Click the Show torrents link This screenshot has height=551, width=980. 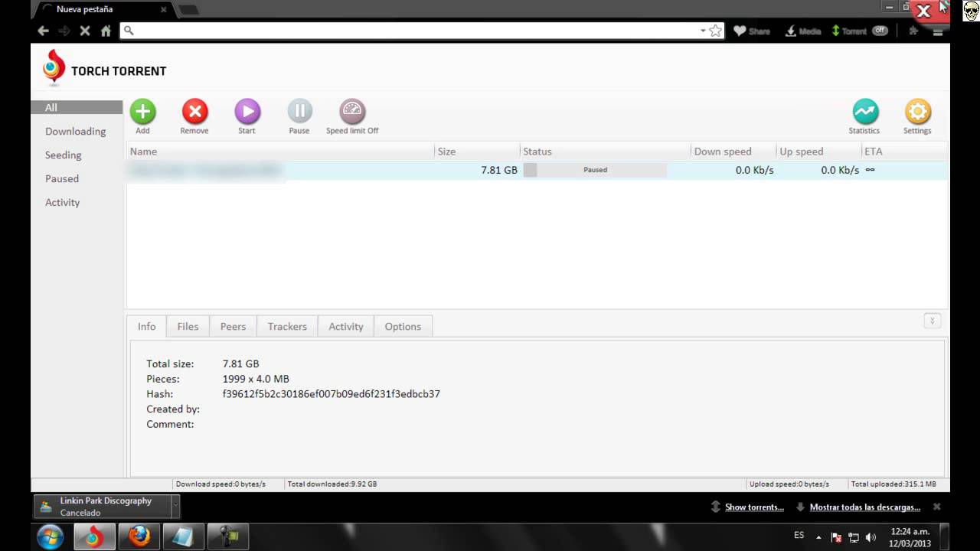tap(754, 507)
